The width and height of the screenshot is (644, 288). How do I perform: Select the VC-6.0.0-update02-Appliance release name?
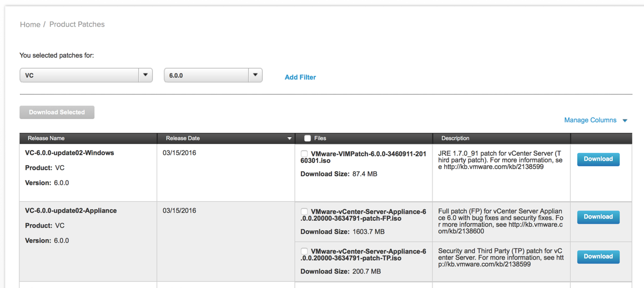click(x=71, y=211)
